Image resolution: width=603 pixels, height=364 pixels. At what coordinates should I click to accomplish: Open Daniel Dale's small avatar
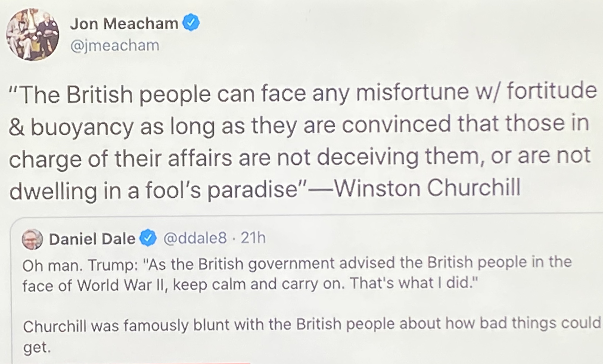click(x=32, y=239)
